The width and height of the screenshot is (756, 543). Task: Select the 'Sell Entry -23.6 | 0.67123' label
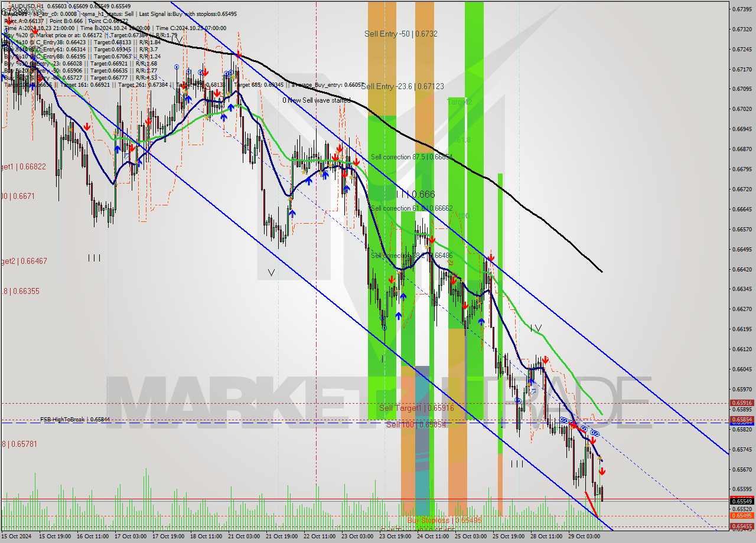(x=402, y=86)
